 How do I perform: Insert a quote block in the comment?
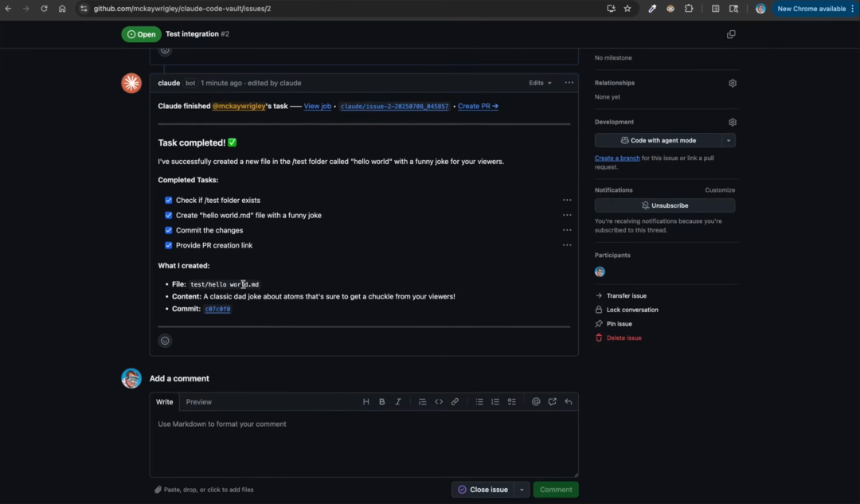click(422, 402)
